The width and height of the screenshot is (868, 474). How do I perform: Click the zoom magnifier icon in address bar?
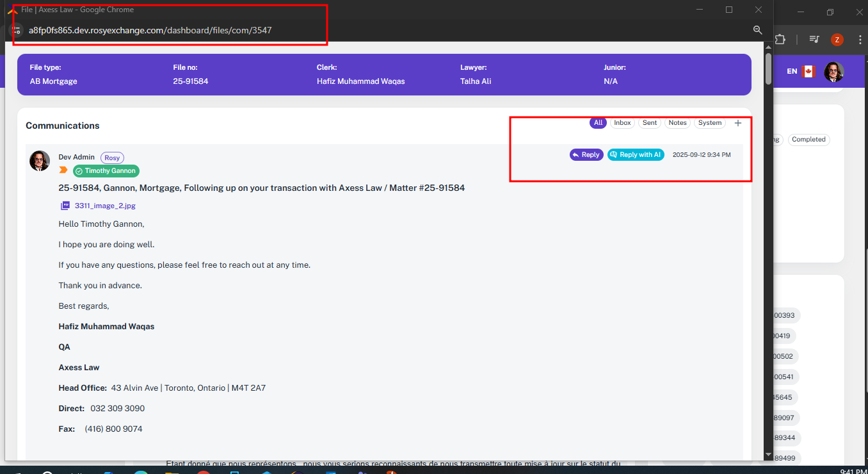(757, 30)
